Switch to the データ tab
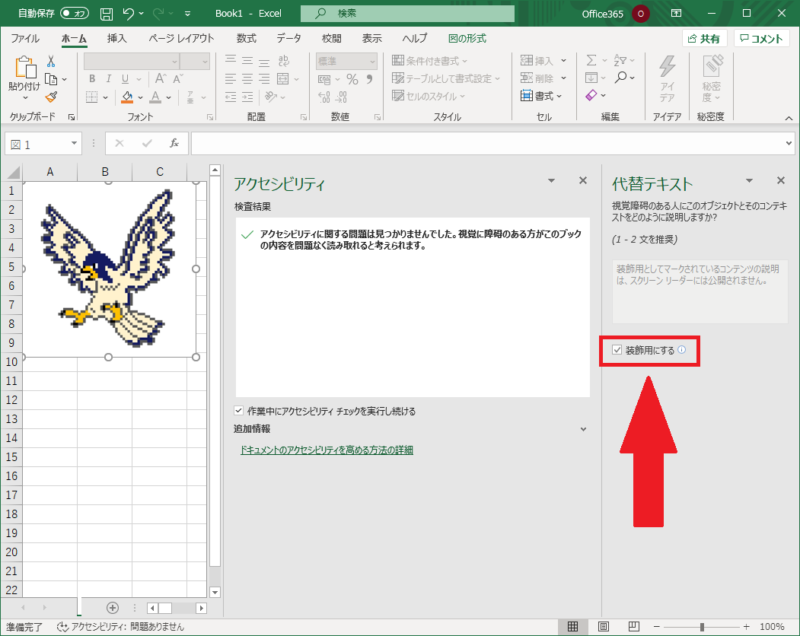Viewport: 800px width, 636px height. click(x=289, y=39)
